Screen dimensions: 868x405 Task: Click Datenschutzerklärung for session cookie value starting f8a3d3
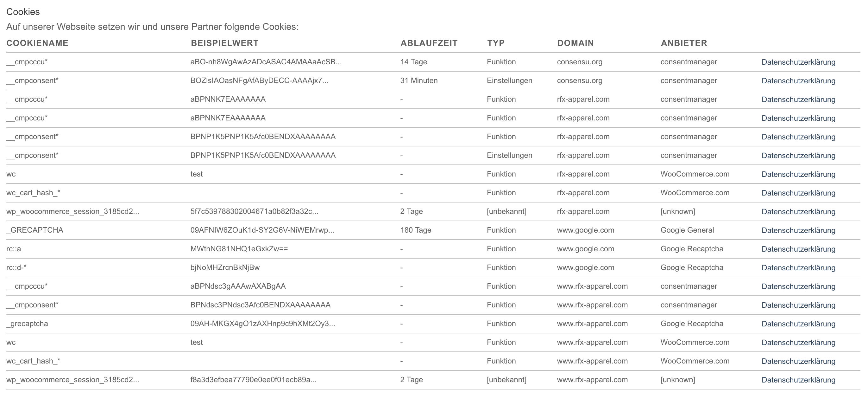(798, 380)
